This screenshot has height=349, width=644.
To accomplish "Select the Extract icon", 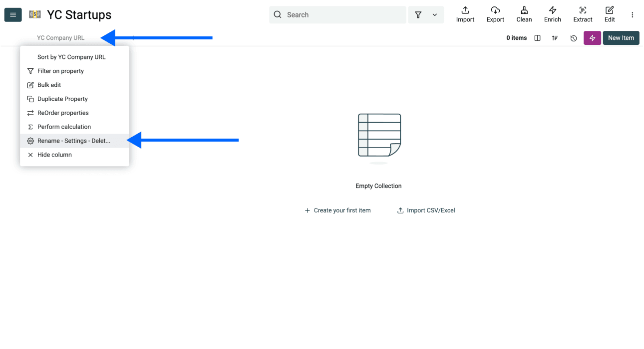I will tap(582, 14).
